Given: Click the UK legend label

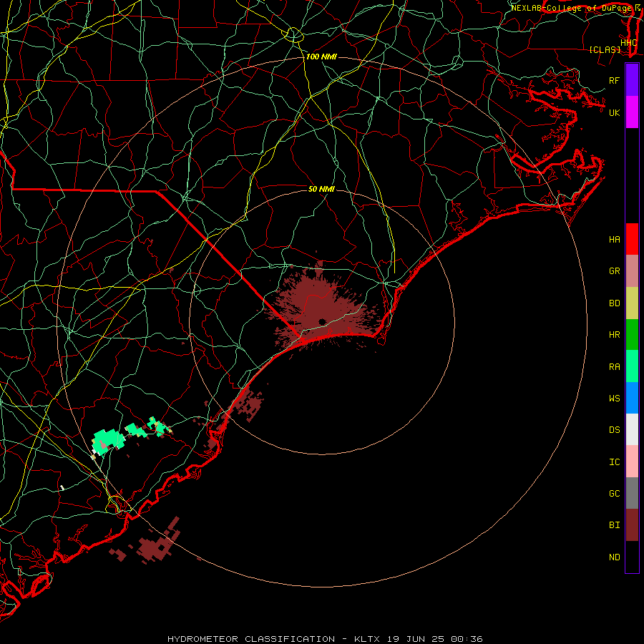Looking at the screenshot, I should pos(614,112).
